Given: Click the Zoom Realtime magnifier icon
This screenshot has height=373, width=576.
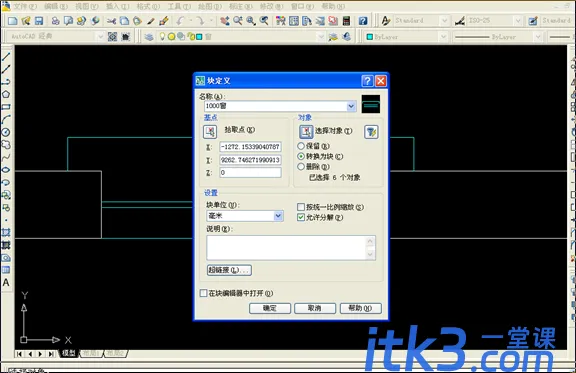Looking at the screenshot, I should pyautogui.click(x=238, y=21).
